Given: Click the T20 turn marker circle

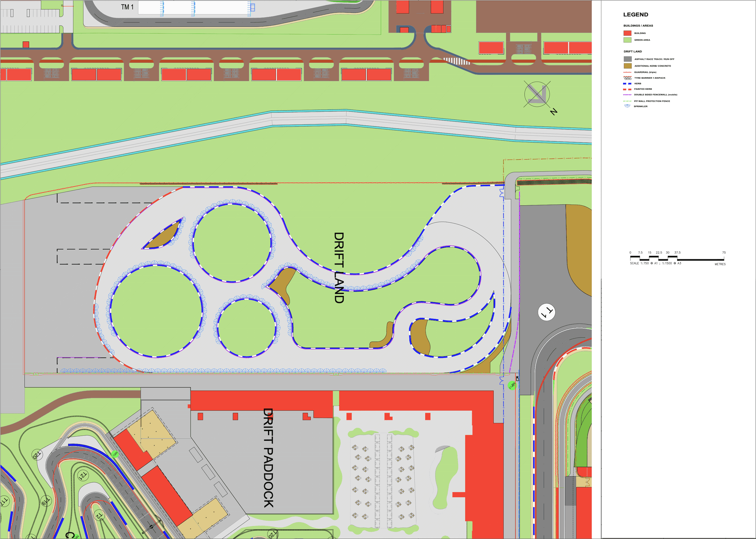Looking at the screenshot, I should tap(37, 455).
